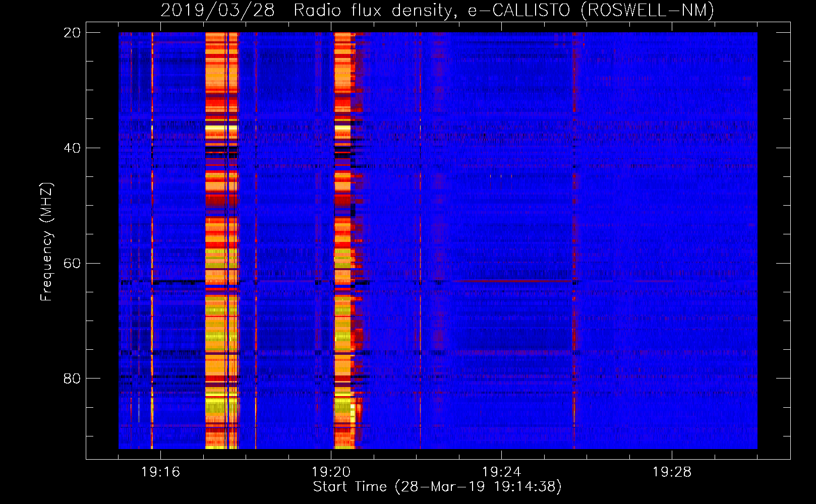Click the 'Frequency (MHZ)' axis label

coord(46,242)
